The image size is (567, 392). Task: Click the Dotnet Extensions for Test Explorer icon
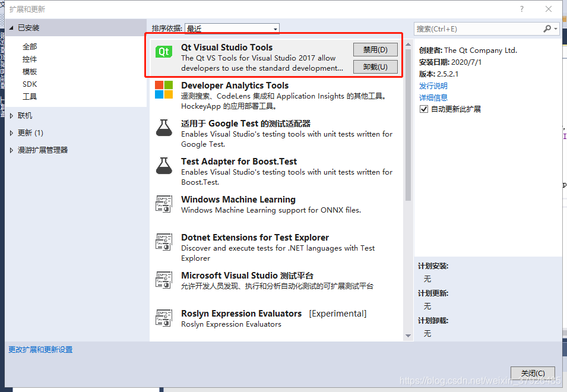coord(164,242)
